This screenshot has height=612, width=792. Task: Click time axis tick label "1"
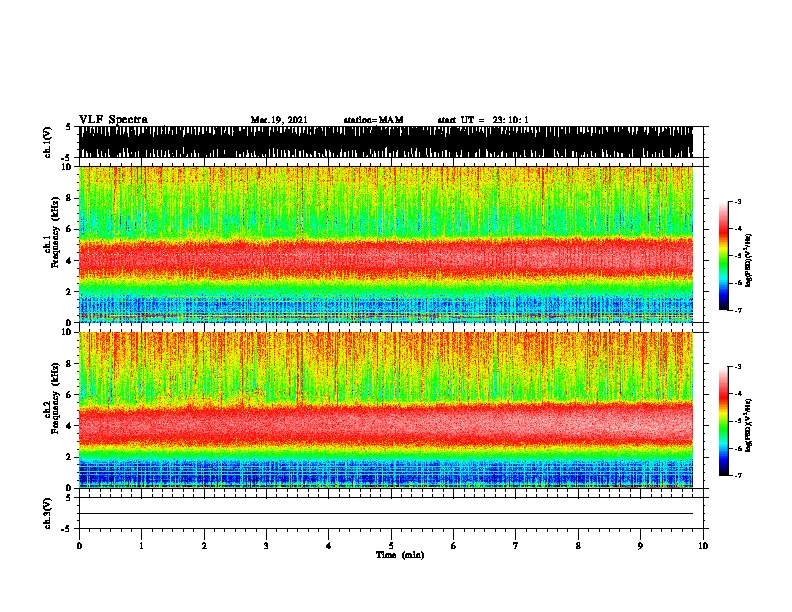coord(141,546)
